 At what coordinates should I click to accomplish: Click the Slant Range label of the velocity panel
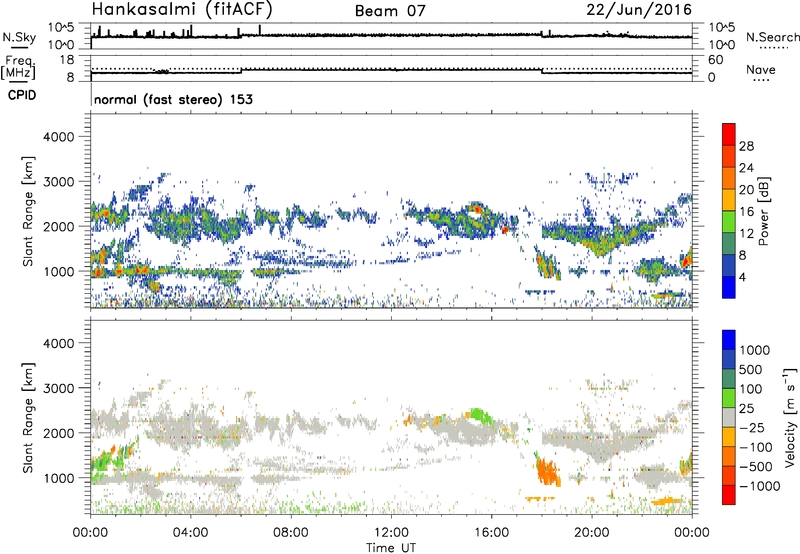(x=28, y=418)
